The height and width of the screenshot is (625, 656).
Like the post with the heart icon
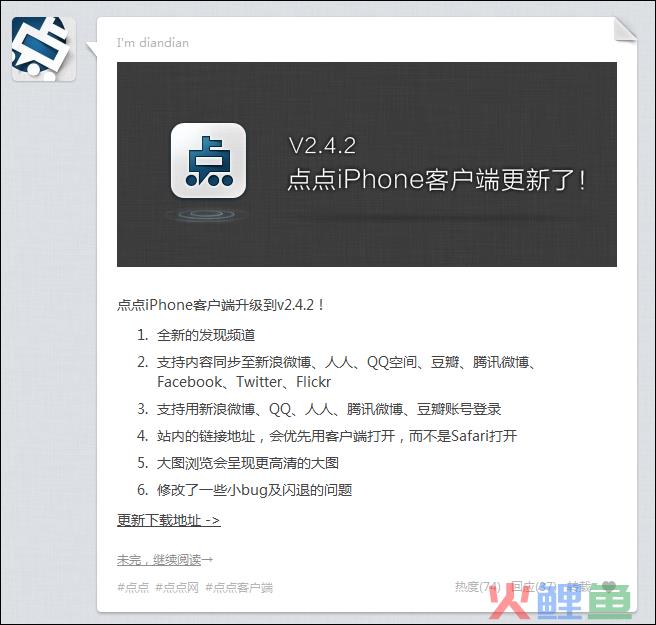coord(609,587)
